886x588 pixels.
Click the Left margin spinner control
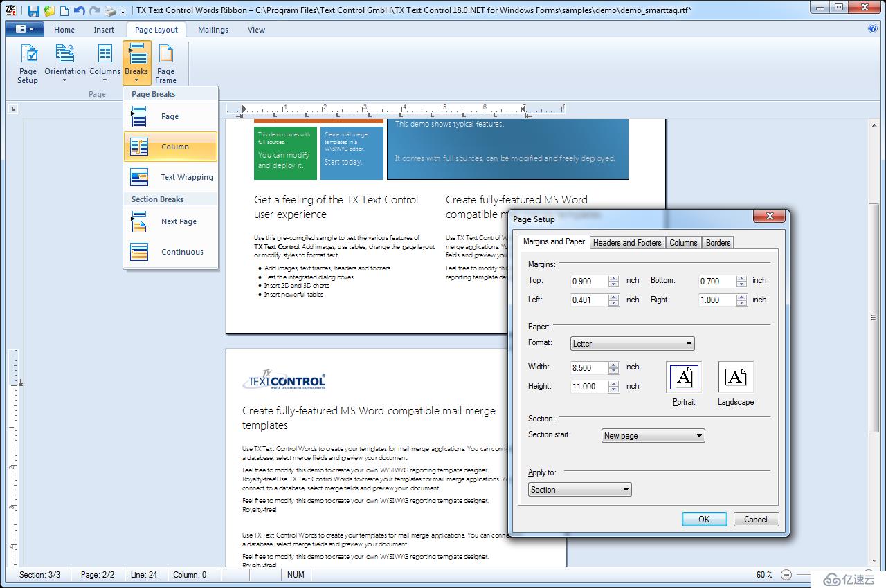click(x=614, y=300)
